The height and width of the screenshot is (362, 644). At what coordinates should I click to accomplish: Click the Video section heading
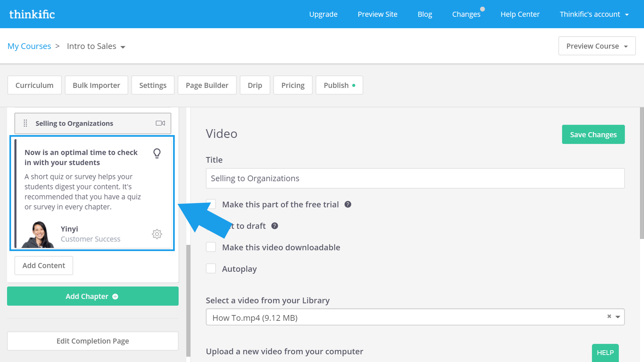pos(221,134)
